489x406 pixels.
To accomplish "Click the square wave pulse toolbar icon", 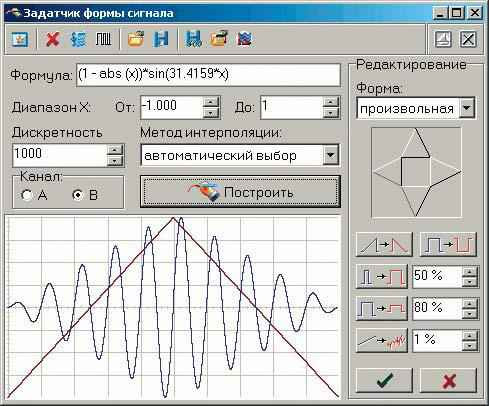I will click(x=104, y=40).
